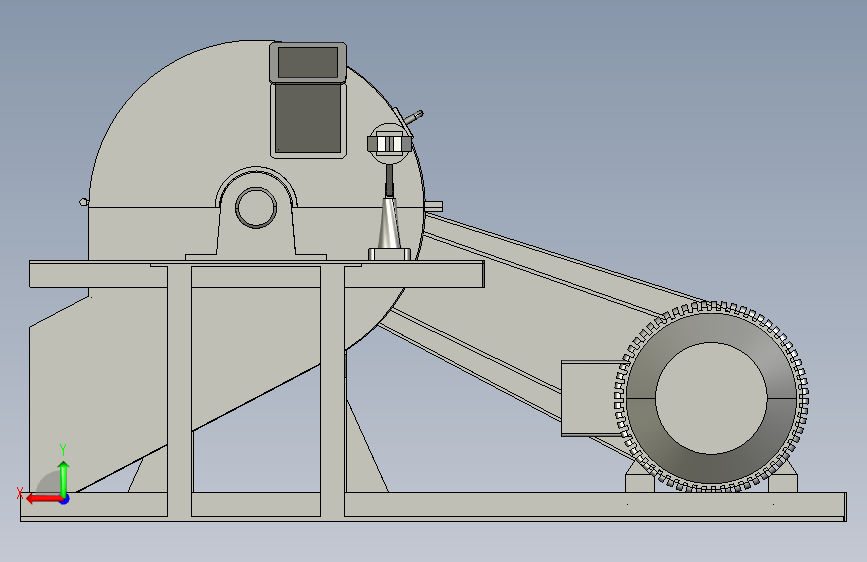Select the conical support post under the clamp
Screen dimensions: 867x562
389,223
